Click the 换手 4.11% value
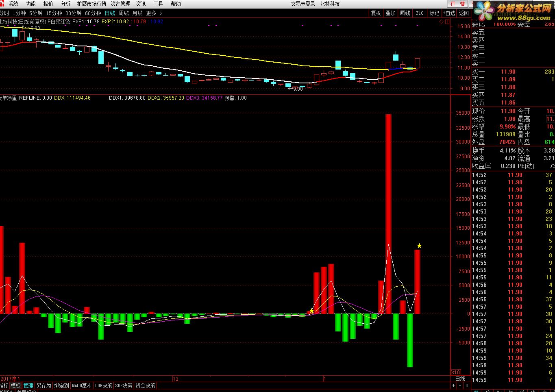This screenshot has width=555, height=392. click(507, 150)
